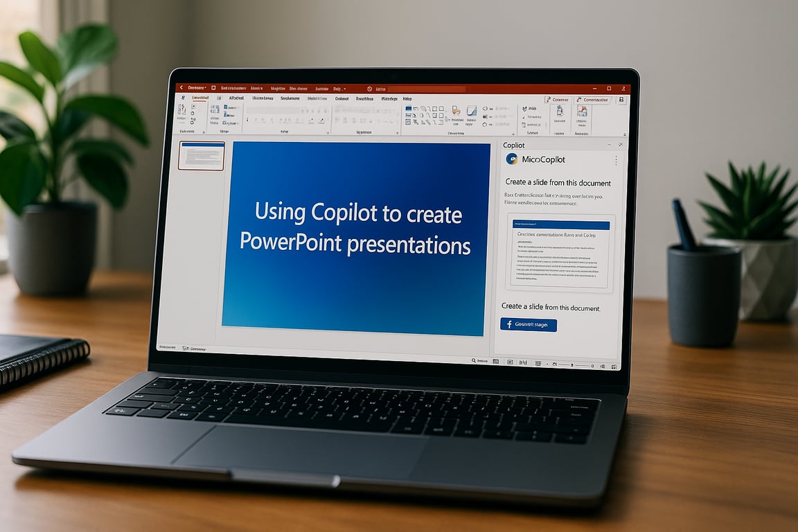
Task: Select the Insert ribbon tab
Action: pyautogui.click(x=236, y=98)
